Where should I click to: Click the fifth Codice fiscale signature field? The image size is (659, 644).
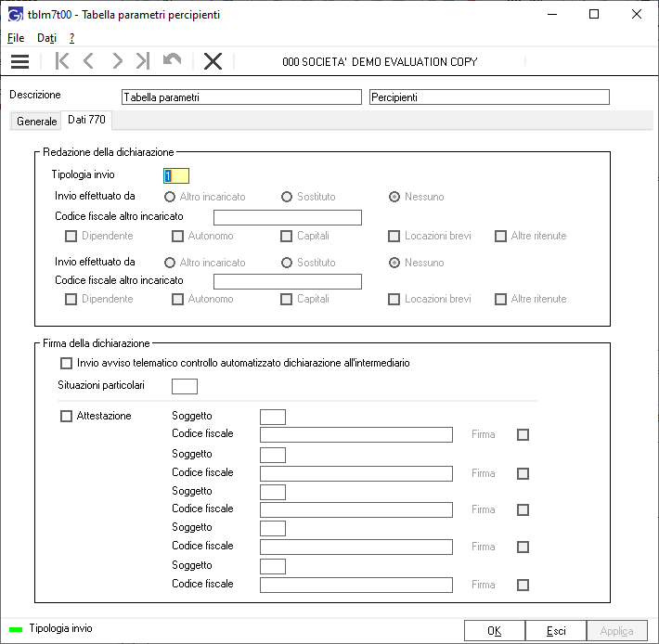point(356,585)
